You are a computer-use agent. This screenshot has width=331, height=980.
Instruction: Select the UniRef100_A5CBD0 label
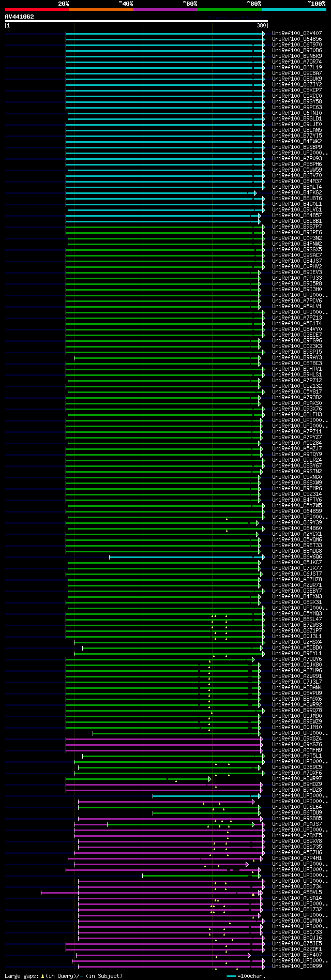click(297, 648)
